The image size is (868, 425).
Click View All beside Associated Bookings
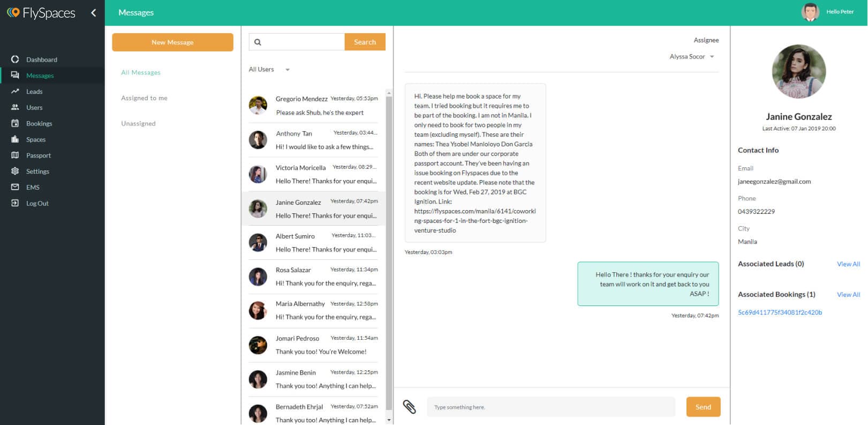(848, 295)
